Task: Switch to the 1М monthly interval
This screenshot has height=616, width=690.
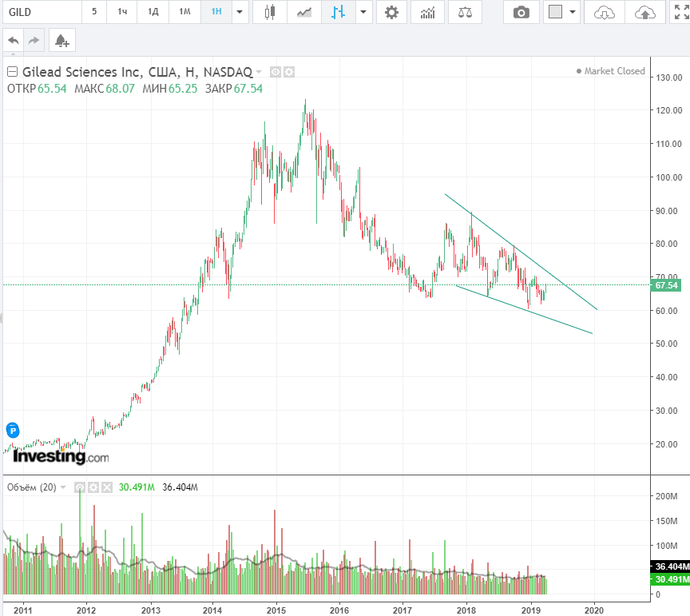Action: point(184,12)
